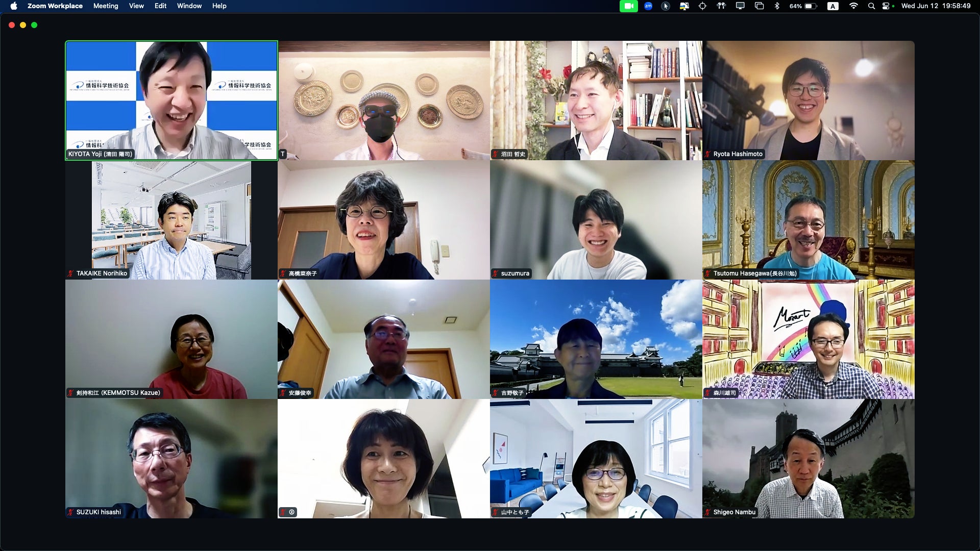Screen dimensions: 980x551
Task: Open the Zoom menu bar status icon
Action: 648,6
